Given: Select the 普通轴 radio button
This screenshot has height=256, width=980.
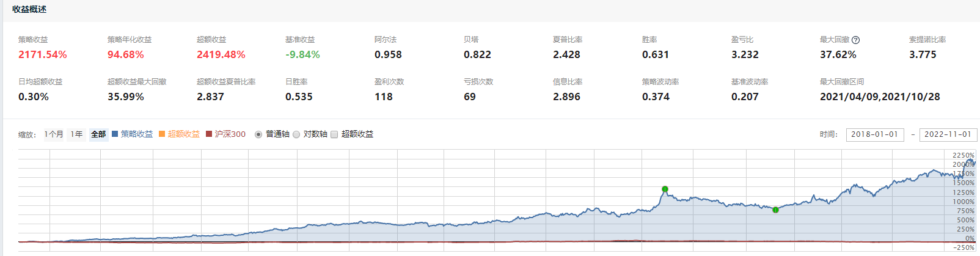Looking at the screenshot, I should click(x=258, y=134).
